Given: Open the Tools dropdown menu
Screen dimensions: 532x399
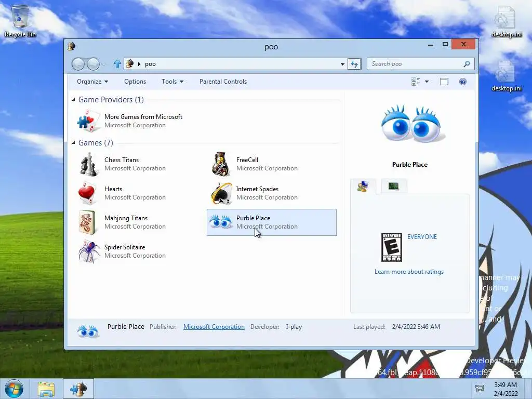Looking at the screenshot, I should click(172, 82).
